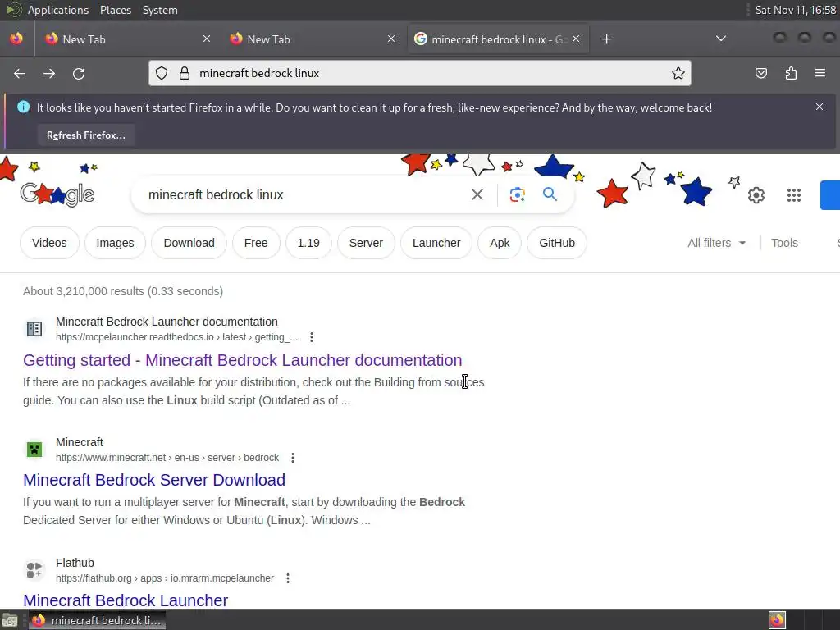Go to Google home via the logo

pyautogui.click(x=57, y=194)
